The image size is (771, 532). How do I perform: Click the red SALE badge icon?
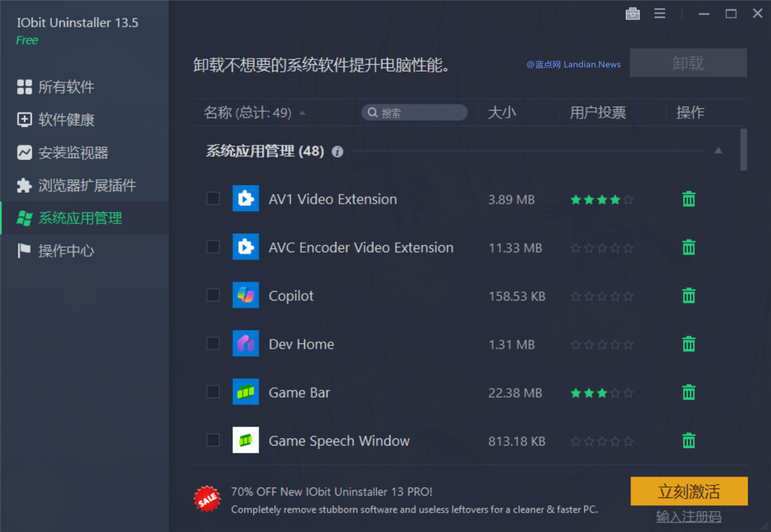coord(207,499)
